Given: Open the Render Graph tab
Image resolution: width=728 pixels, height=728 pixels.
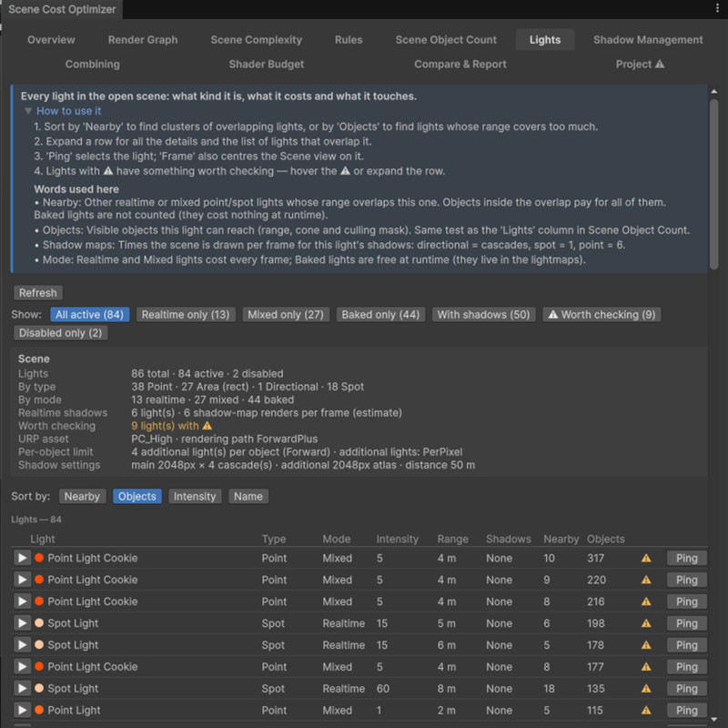Looking at the screenshot, I should pos(143,40).
